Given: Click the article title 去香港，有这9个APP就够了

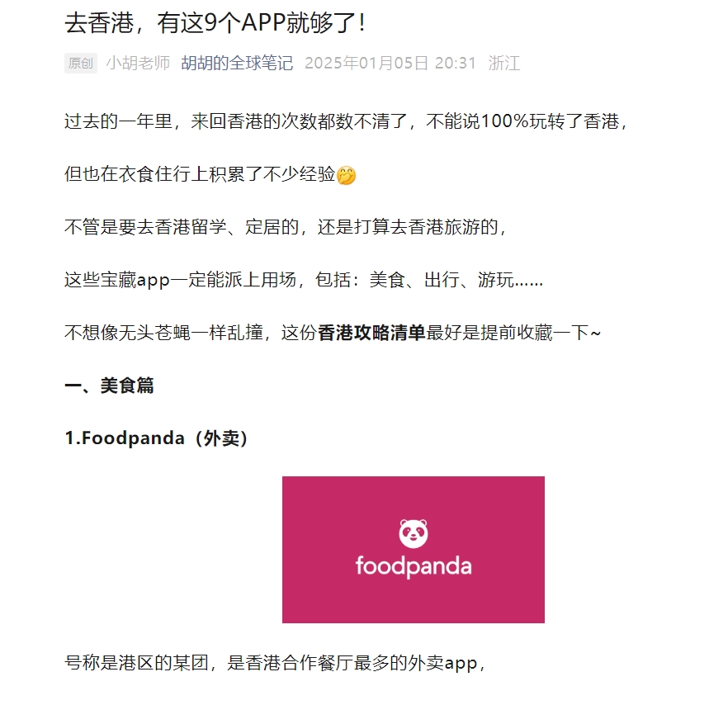Looking at the screenshot, I should coord(215,22).
